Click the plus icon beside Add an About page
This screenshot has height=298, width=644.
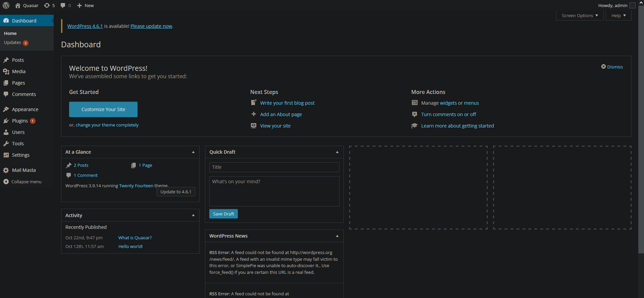[x=254, y=114]
